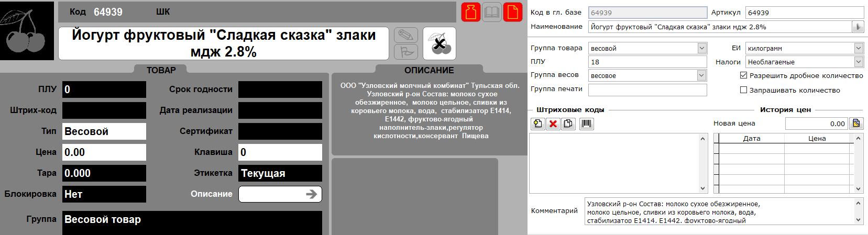
Task: Switch to ТОВАР tab
Action: 161,70
